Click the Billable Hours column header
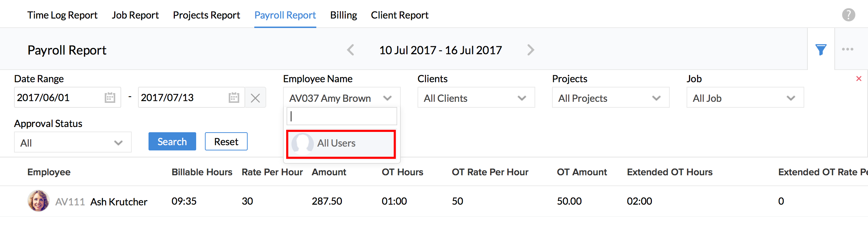Viewport: 868px width, 226px height. tap(202, 172)
